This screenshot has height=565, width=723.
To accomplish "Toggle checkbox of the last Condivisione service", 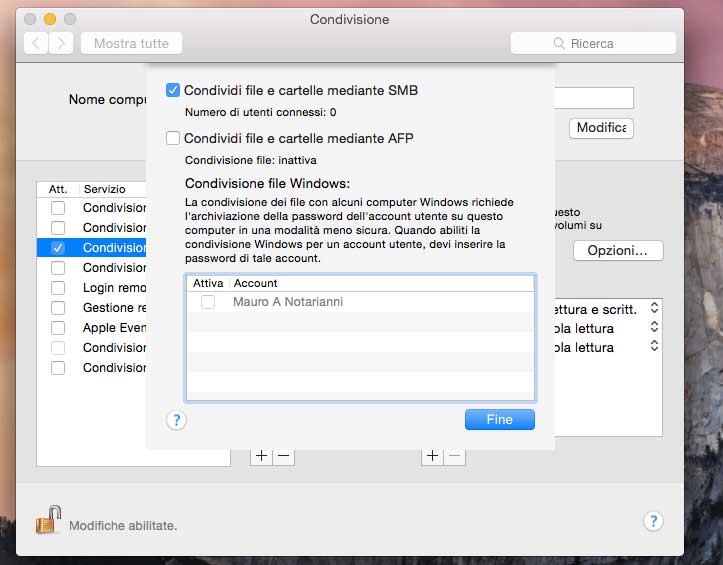I will [58, 368].
